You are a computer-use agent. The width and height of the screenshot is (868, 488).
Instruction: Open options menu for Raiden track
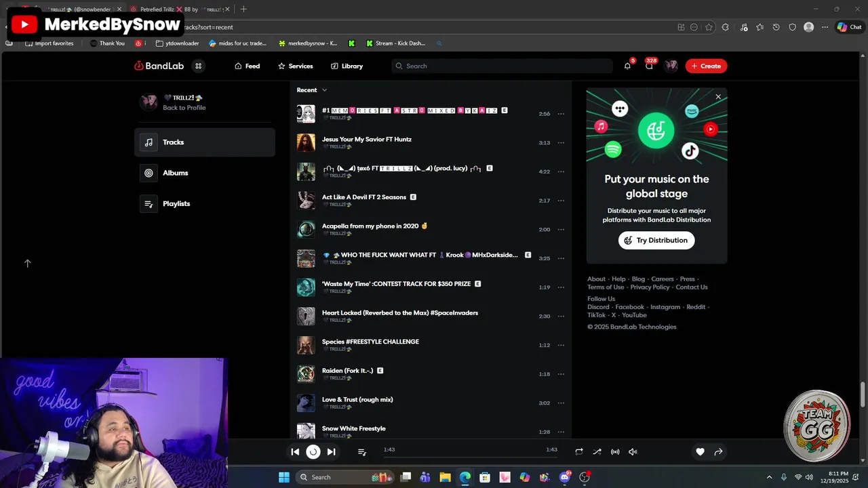pyautogui.click(x=561, y=374)
